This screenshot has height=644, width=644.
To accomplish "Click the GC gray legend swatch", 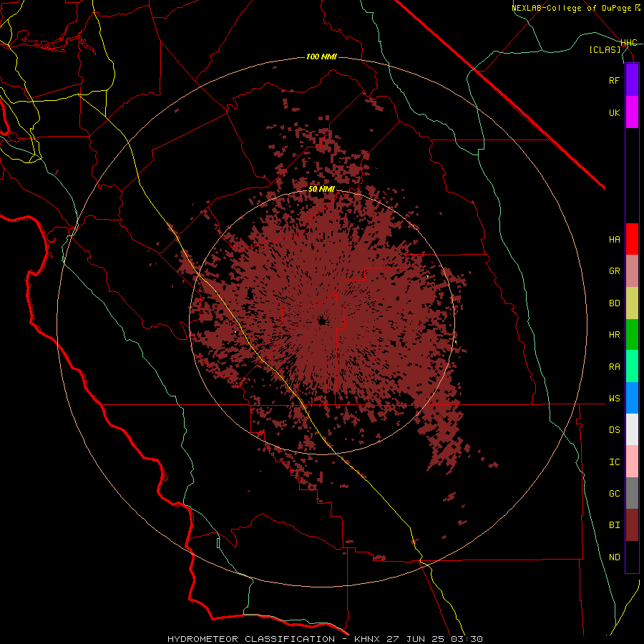I will pos(632,493).
